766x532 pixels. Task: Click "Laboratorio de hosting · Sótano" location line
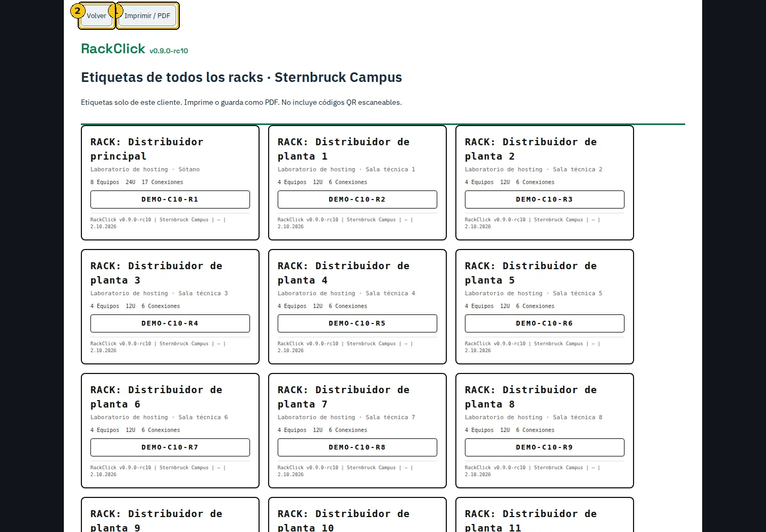(x=145, y=169)
